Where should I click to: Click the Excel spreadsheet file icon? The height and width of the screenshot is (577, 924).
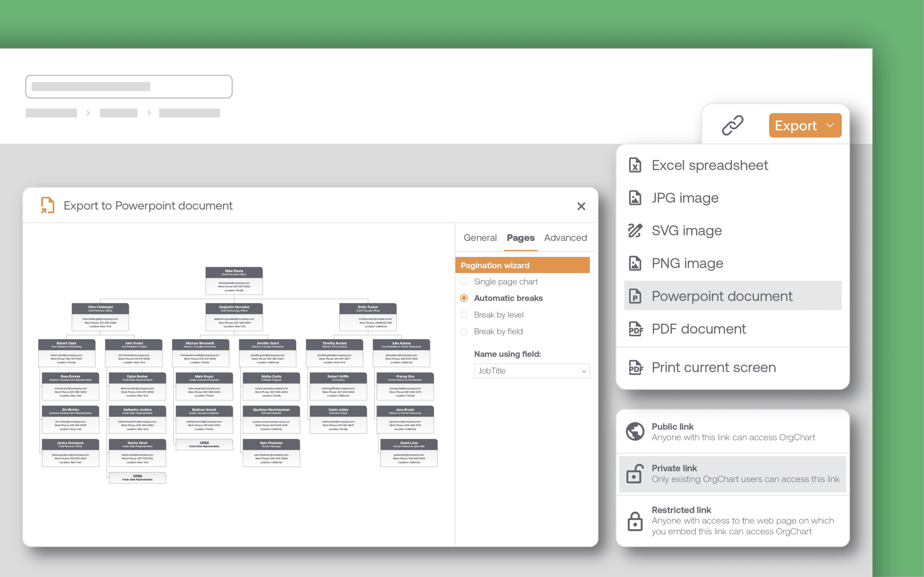635,165
